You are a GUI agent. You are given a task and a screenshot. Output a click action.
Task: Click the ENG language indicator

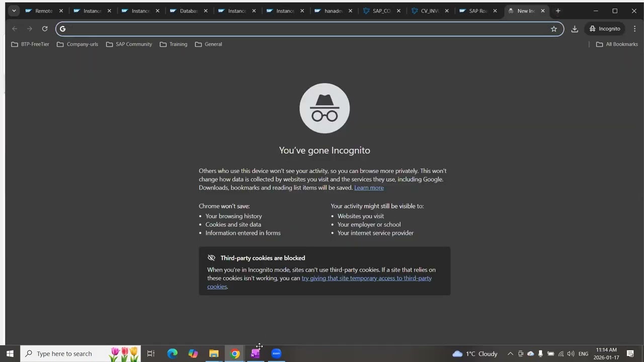pyautogui.click(x=583, y=353)
